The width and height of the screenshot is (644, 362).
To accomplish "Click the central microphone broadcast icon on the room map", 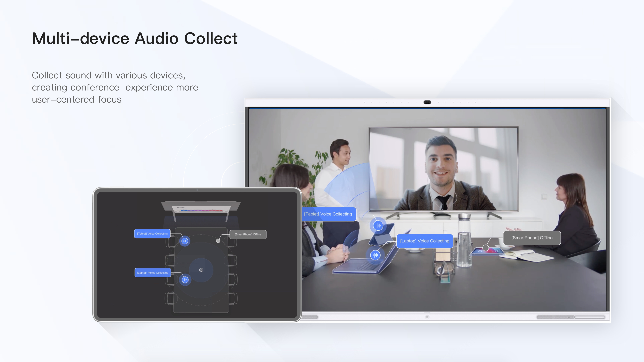I will (201, 270).
